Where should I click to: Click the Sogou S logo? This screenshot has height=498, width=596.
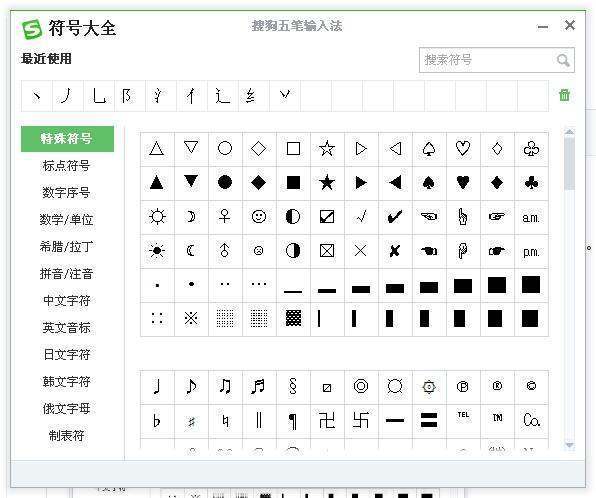click(32, 29)
